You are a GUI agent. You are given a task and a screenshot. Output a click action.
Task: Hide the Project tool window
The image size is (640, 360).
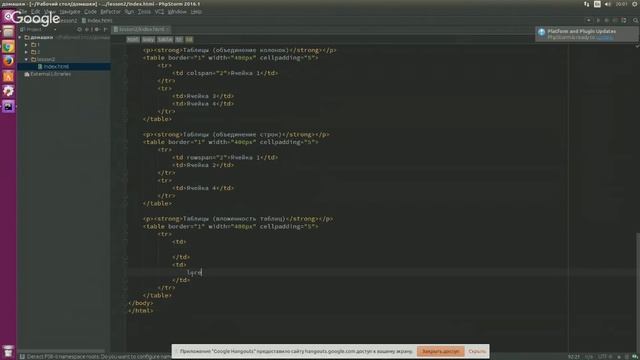tap(105, 29)
